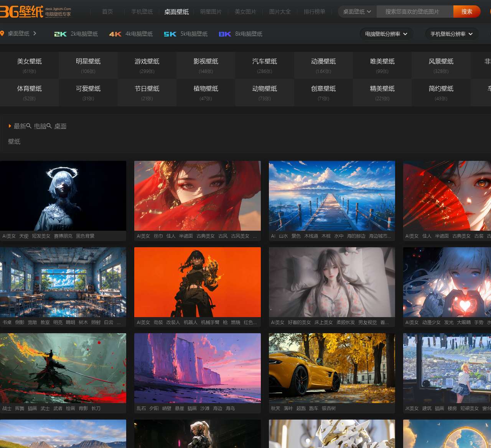Viewport: 491px width, 448px height.
Task: Select the 节日壁纸 category tile
Action: [147, 93]
